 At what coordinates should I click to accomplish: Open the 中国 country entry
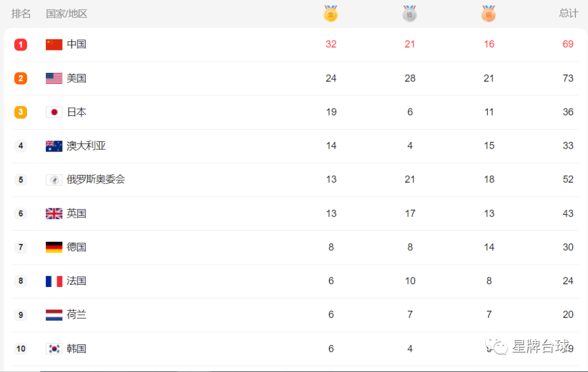76,44
